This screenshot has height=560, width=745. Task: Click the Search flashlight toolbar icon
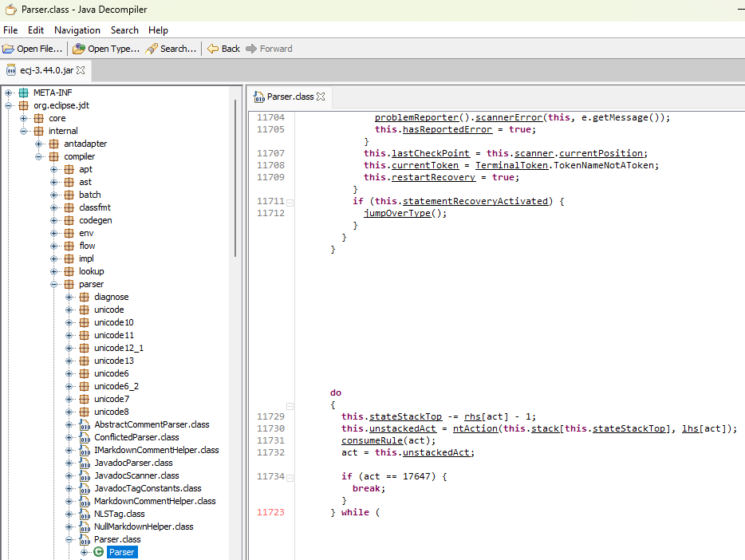pyautogui.click(x=152, y=49)
